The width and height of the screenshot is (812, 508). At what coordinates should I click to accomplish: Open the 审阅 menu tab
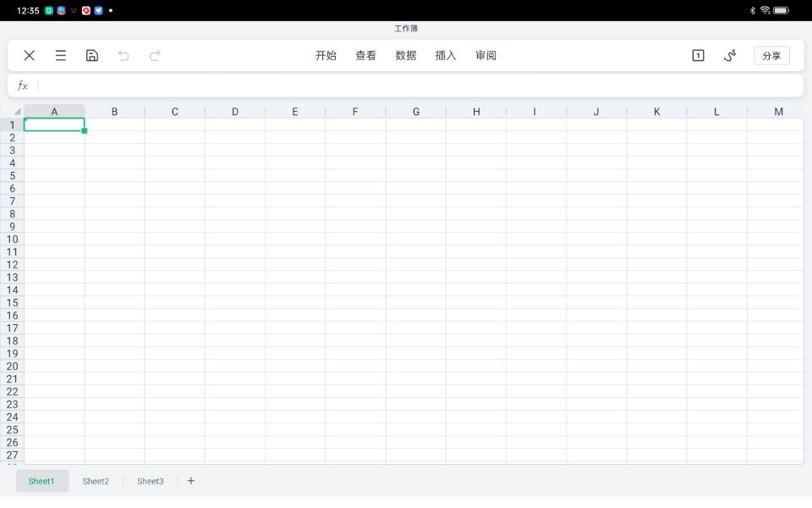[x=486, y=56]
